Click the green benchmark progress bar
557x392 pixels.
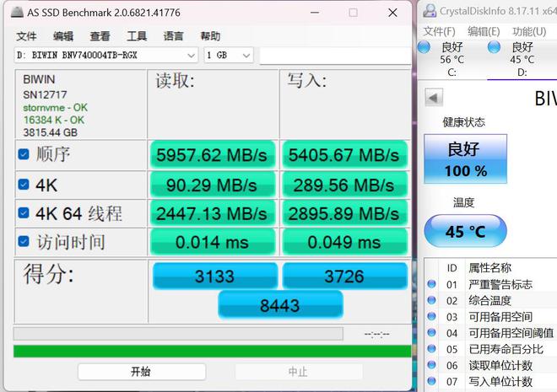coord(212,351)
